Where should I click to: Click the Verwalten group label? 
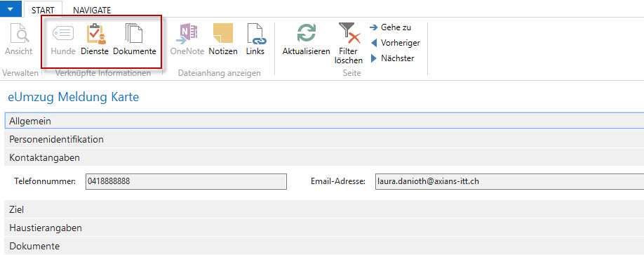pyautogui.click(x=20, y=73)
